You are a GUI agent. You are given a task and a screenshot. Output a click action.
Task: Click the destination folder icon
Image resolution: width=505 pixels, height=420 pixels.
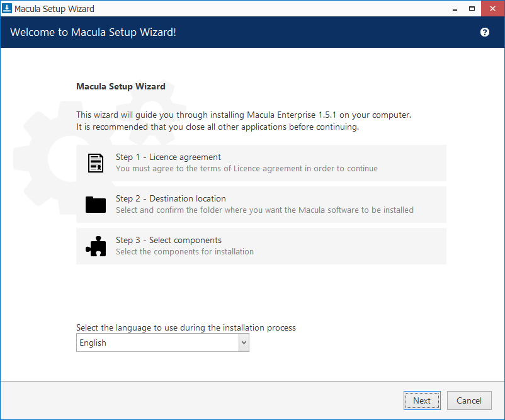click(96, 205)
